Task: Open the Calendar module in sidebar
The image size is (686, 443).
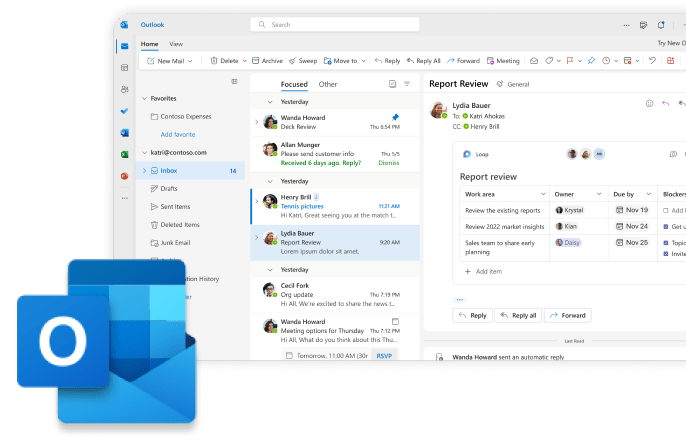Action: [x=125, y=68]
